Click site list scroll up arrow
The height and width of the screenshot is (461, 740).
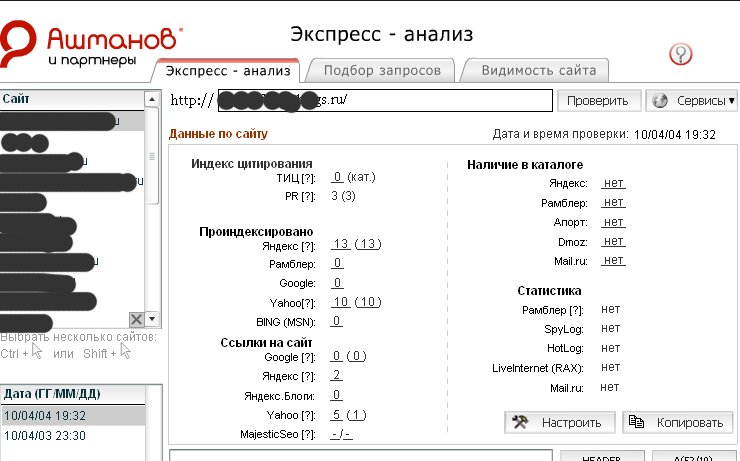coord(151,99)
